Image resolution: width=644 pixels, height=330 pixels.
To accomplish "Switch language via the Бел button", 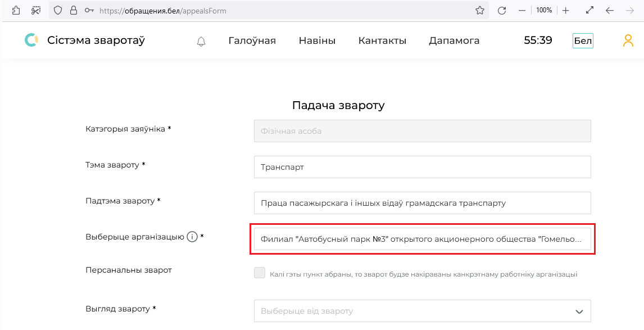I will click(583, 40).
